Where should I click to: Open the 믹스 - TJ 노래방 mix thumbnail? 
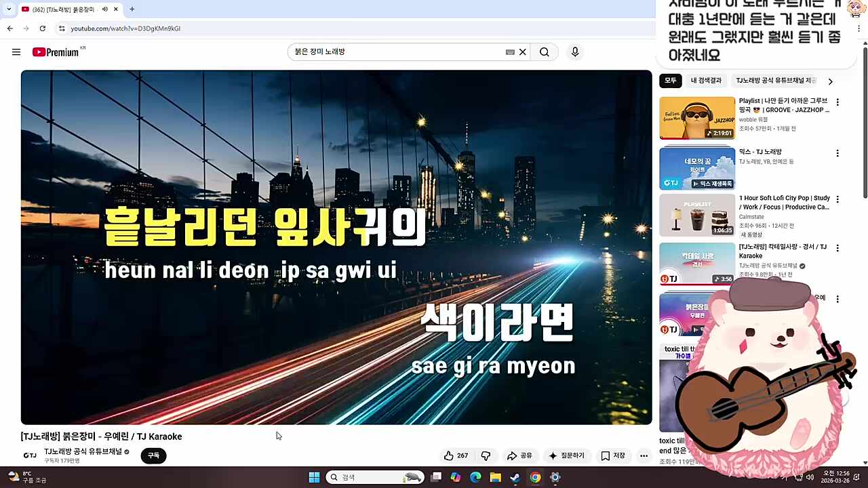[697, 168]
